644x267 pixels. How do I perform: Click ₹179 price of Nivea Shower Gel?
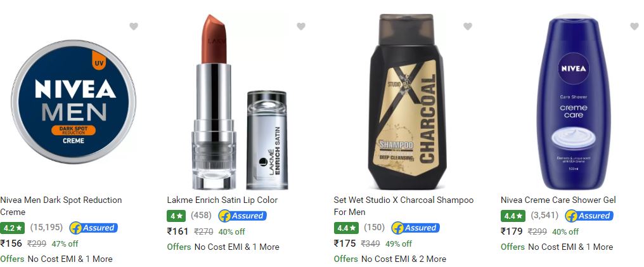[x=512, y=231]
